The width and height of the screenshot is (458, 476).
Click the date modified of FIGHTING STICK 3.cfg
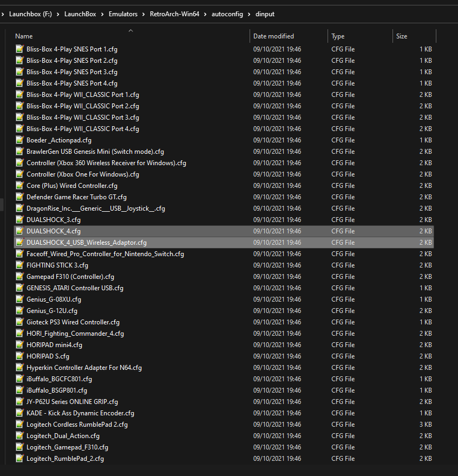coord(277,265)
